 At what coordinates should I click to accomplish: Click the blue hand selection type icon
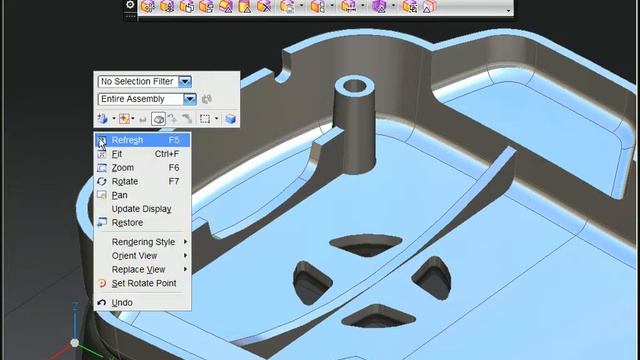pyautogui.click(x=103, y=119)
